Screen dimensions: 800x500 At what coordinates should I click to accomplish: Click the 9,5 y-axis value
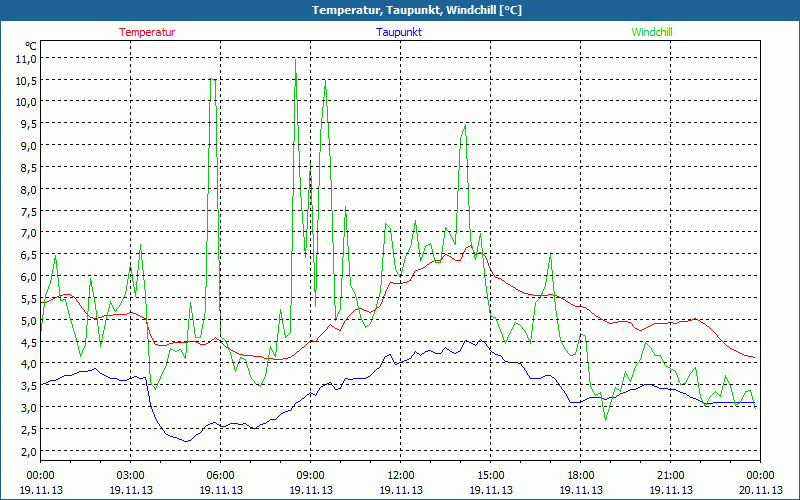pyautogui.click(x=29, y=124)
